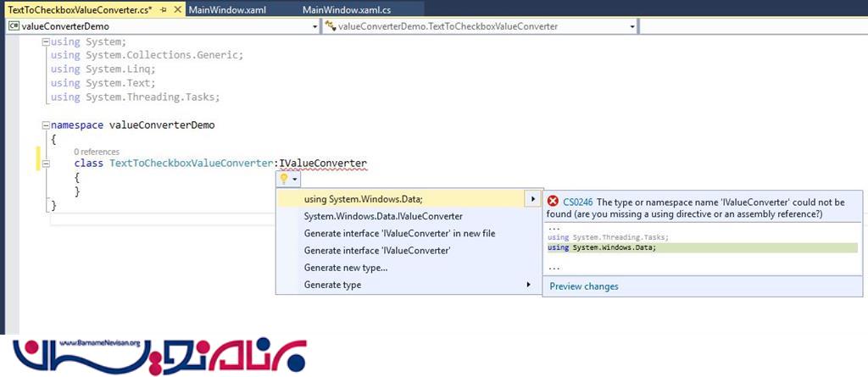Collapse the namespace valueConverterDemo block
The width and height of the screenshot is (868, 377).
pyautogui.click(x=46, y=125)
